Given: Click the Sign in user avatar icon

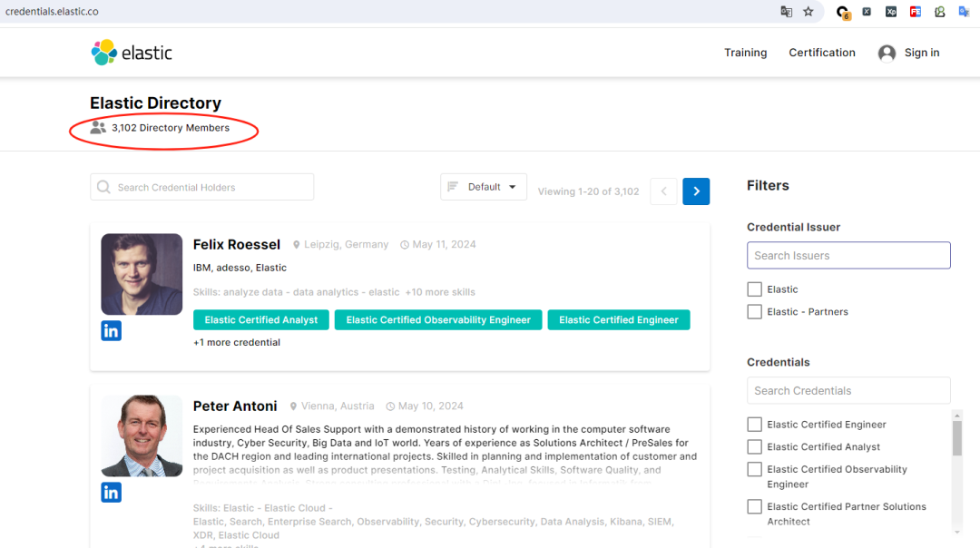Looking at the screenshot, I should tap(887, 54).
